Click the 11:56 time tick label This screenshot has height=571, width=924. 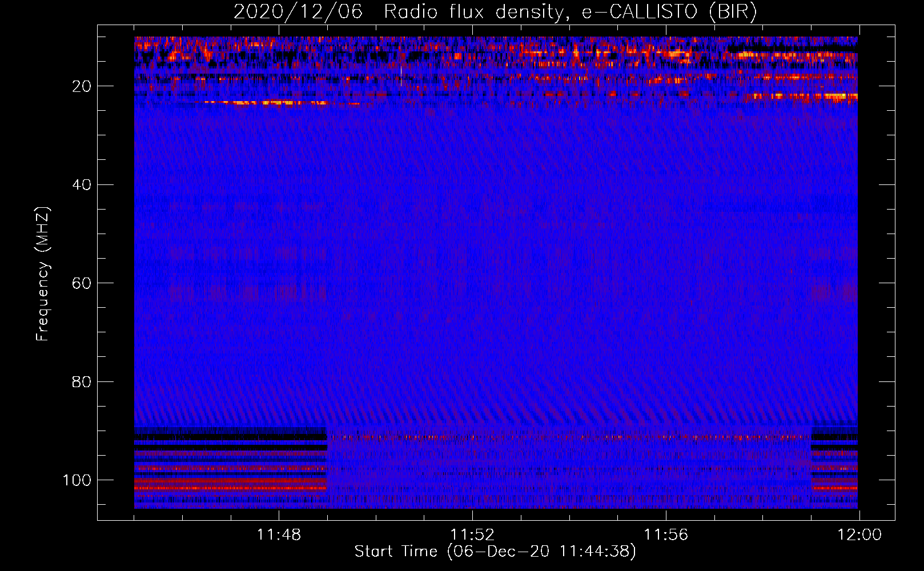tap(666, 535)
